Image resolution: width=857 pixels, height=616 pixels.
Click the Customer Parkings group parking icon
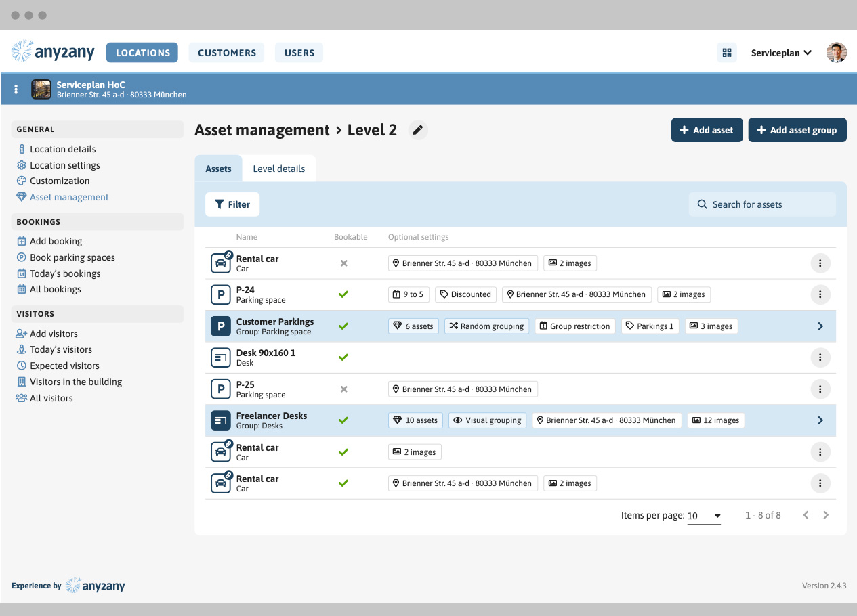click(x=220, y=326)
